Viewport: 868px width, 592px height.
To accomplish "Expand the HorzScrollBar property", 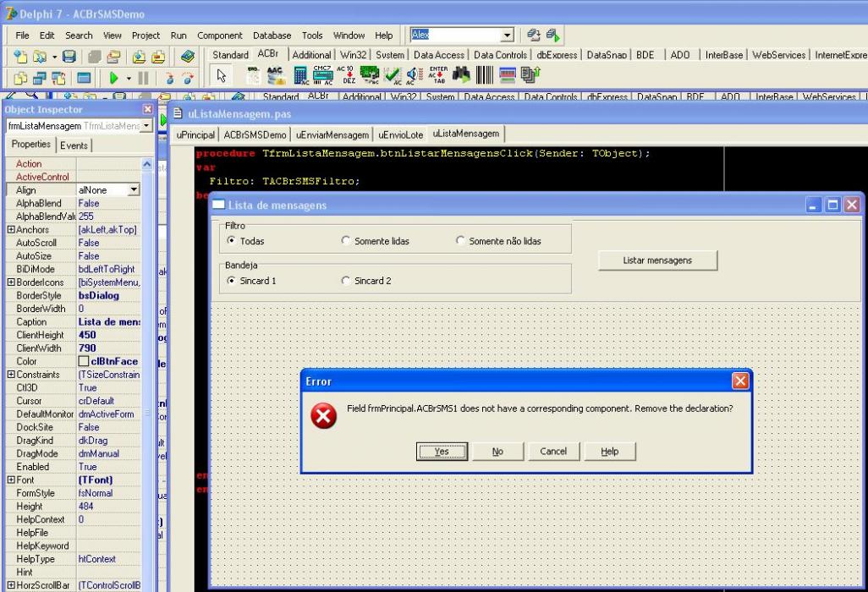I will 10,584.
